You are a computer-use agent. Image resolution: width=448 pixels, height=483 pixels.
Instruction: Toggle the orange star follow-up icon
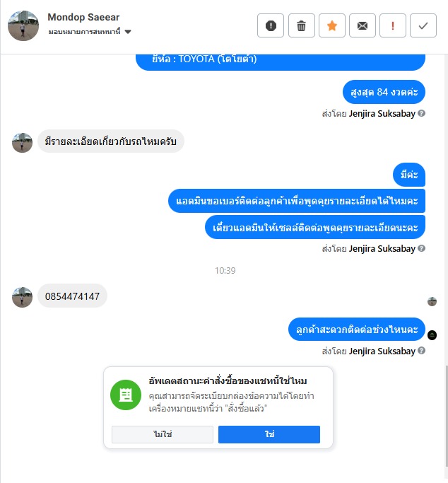click(x=331, y=25)
